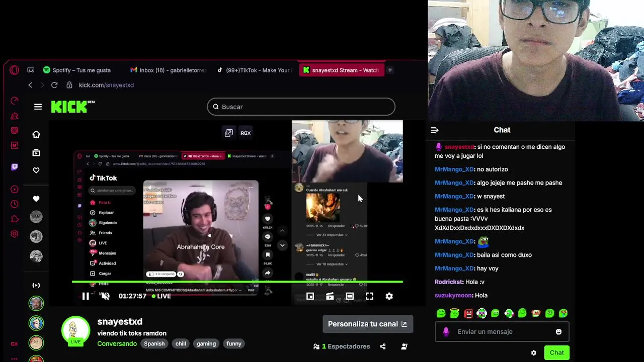Select the gaming tag

[x=206, y=344]
